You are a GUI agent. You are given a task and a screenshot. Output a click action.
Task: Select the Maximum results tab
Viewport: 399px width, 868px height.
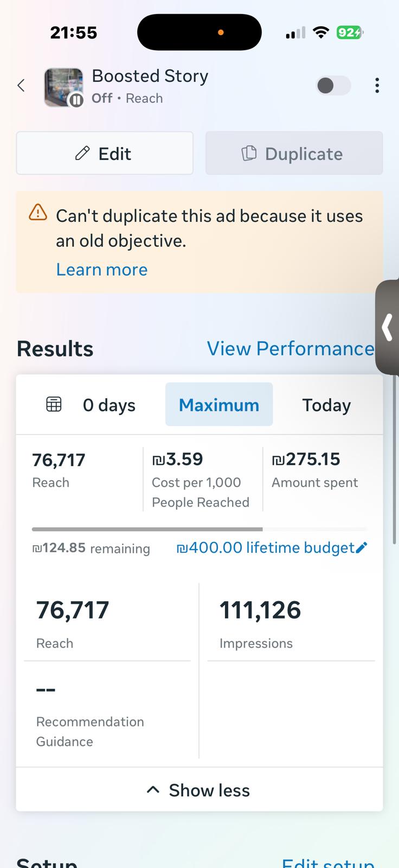219,405
